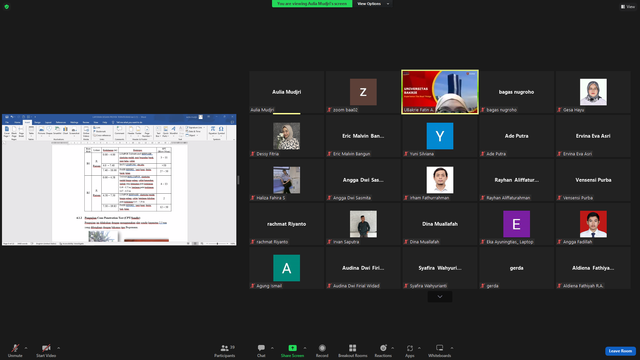Click the 'Ervina Eva Asri' participant name
The image size is (640, 360).
[x=593, y=136]
